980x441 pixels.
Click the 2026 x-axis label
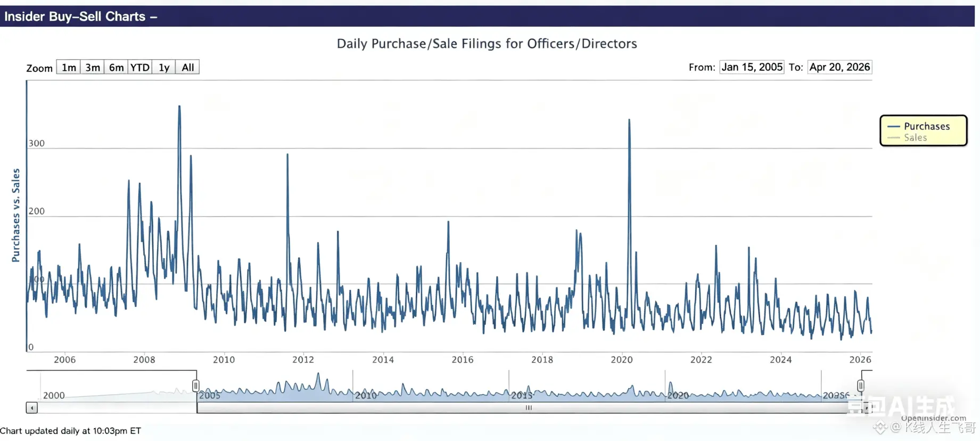click(x=860, y=360)
